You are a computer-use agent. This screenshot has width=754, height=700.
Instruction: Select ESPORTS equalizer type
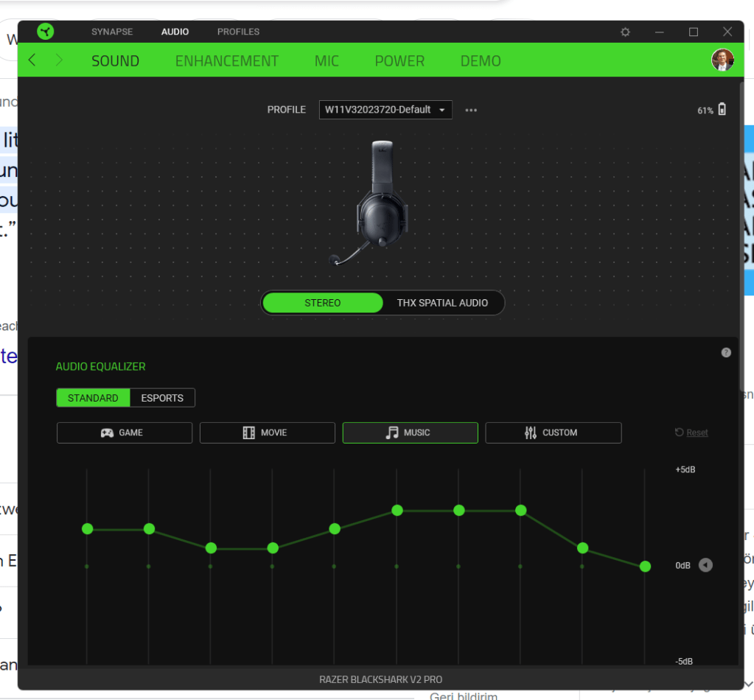(162, 398)
